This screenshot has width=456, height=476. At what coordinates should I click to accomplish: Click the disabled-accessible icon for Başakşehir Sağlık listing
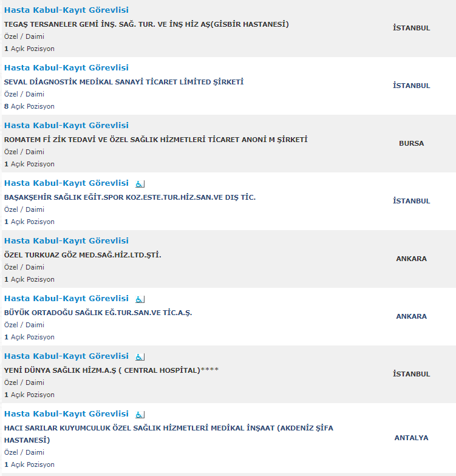tap(140, 183)
